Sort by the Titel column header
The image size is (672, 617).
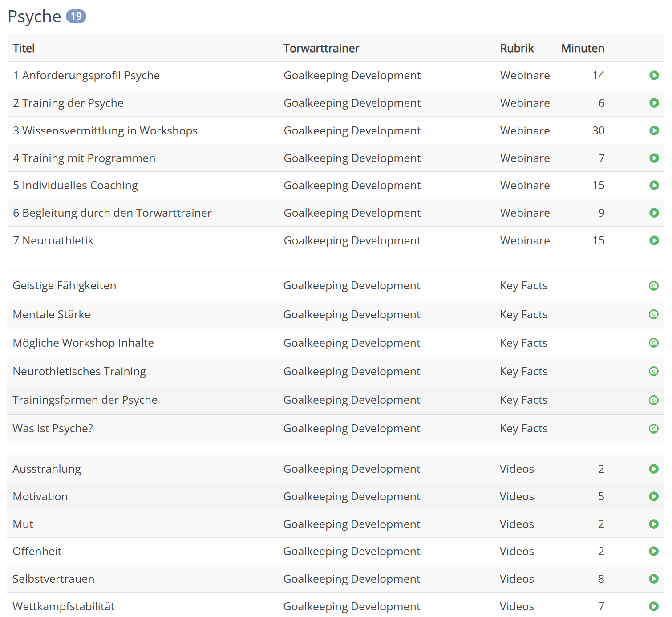tap(24, 48)
